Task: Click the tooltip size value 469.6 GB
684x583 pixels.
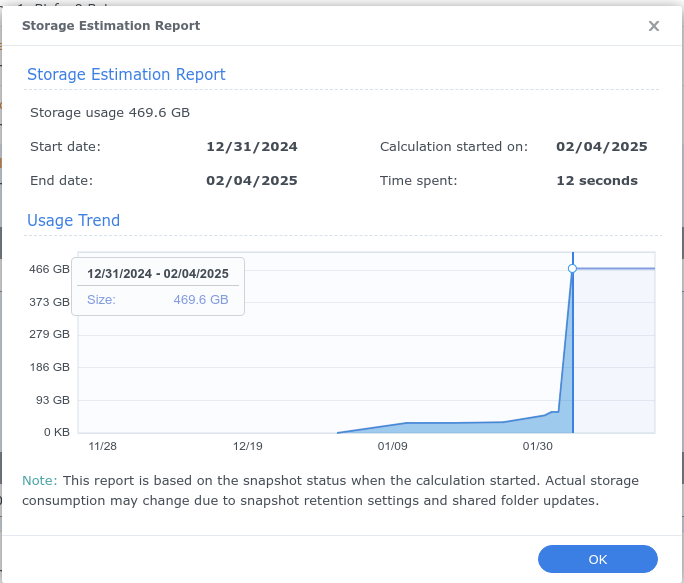Action: (201, 299)
